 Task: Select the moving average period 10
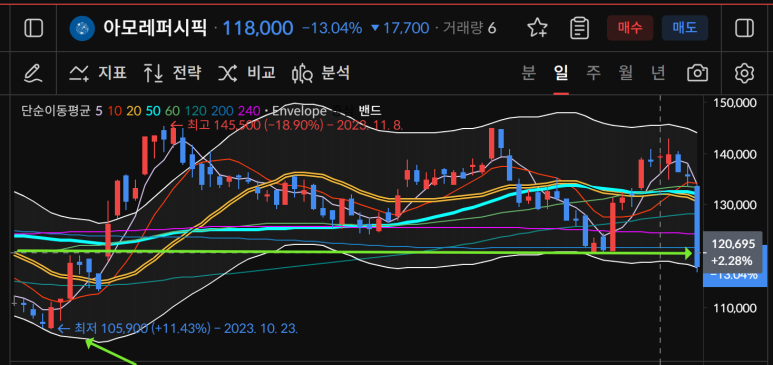pos(114,111)
